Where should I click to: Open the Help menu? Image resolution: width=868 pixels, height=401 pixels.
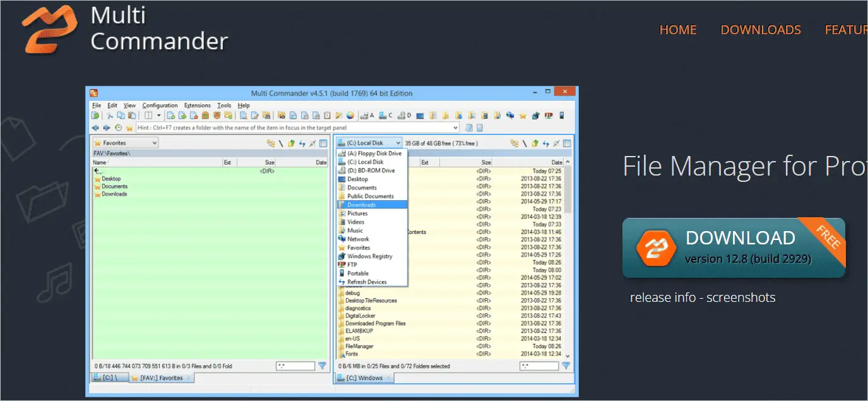click(x=244, y=105)
